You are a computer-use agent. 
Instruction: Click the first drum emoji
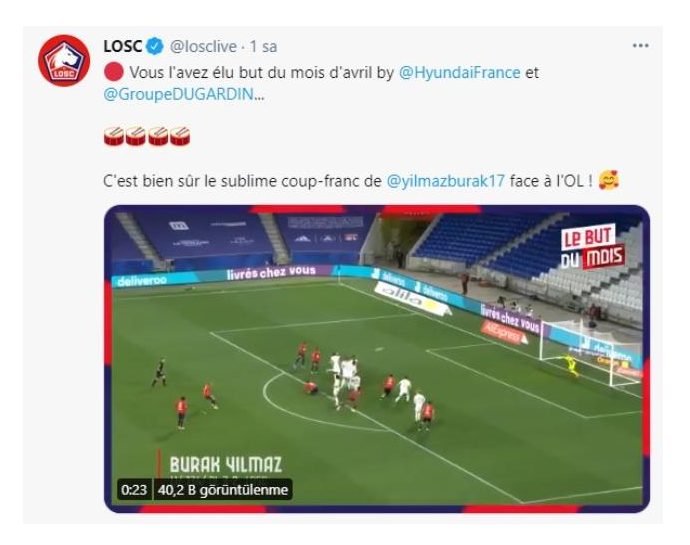[x=114, y=136]
